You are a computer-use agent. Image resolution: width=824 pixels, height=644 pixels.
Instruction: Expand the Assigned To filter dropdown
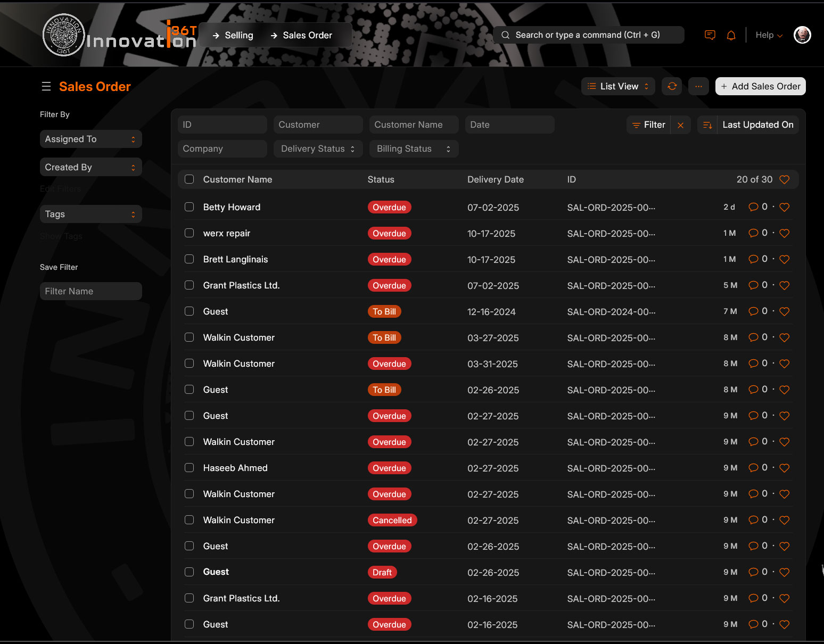point(90,139)
